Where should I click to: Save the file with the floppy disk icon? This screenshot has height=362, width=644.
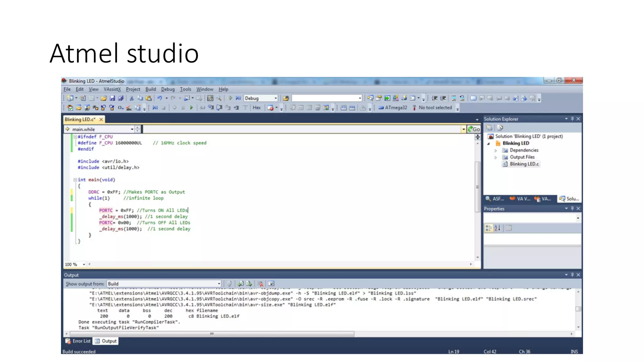[112, 98]
